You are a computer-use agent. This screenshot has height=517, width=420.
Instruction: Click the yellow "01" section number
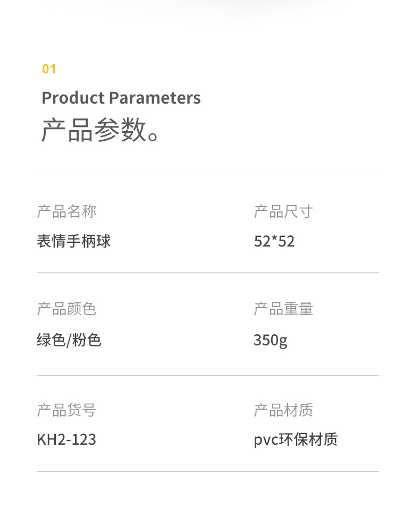(49, 69)
